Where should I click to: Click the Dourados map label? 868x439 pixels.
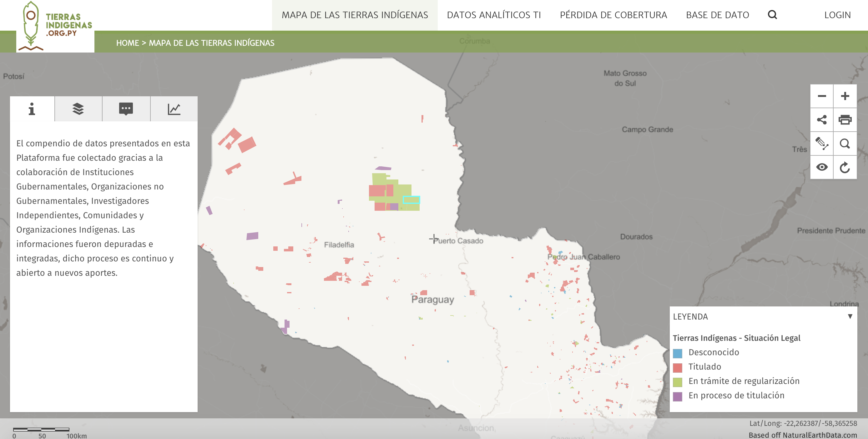(636, 236)
